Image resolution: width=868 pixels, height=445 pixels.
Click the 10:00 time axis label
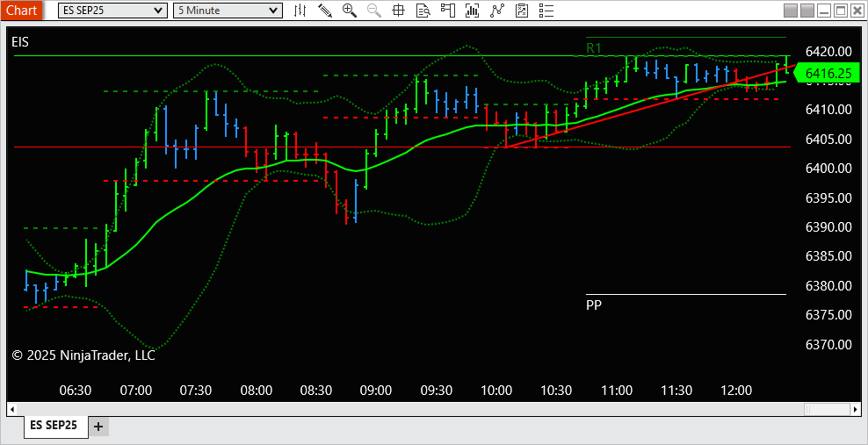click(x=496, y=391)
